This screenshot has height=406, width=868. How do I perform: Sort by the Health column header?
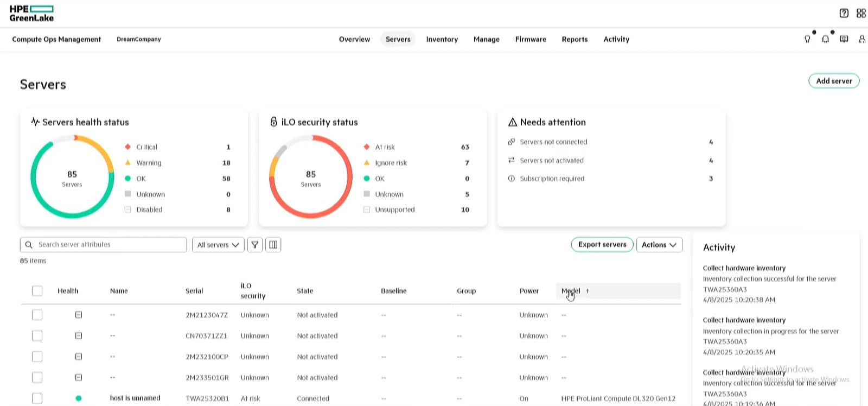(x=68, y=291)
